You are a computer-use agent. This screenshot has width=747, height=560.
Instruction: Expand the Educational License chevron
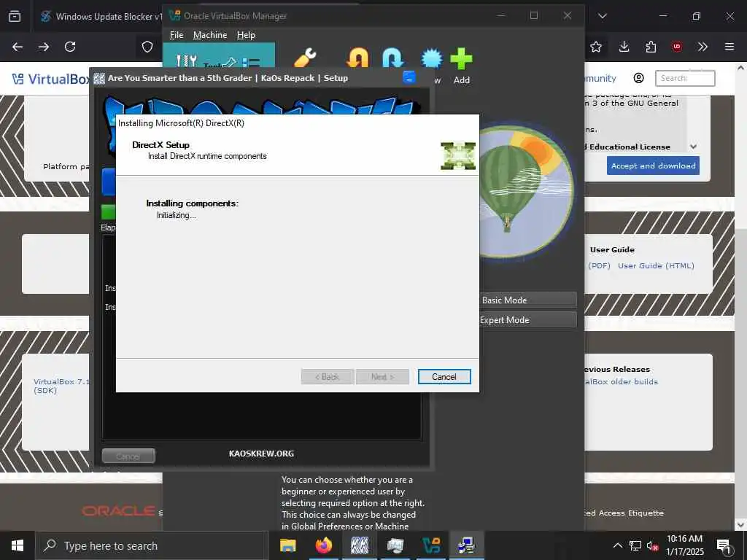tap(694, 147)
